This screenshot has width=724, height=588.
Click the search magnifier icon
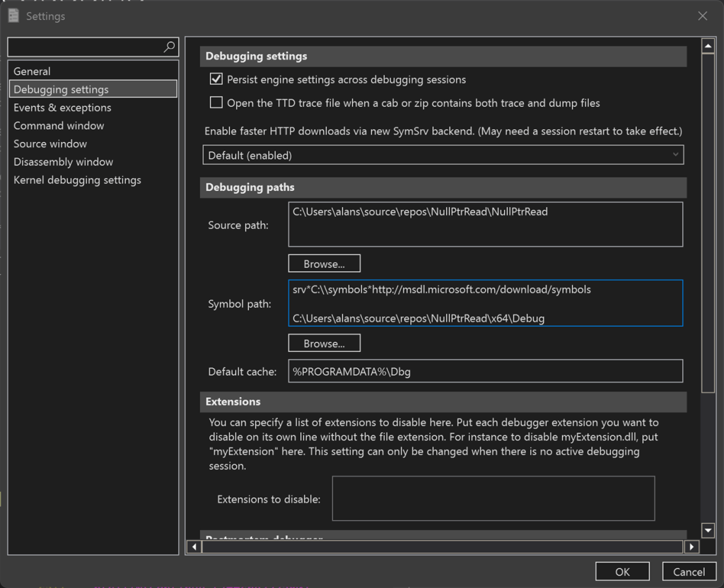tap(169, 47)
